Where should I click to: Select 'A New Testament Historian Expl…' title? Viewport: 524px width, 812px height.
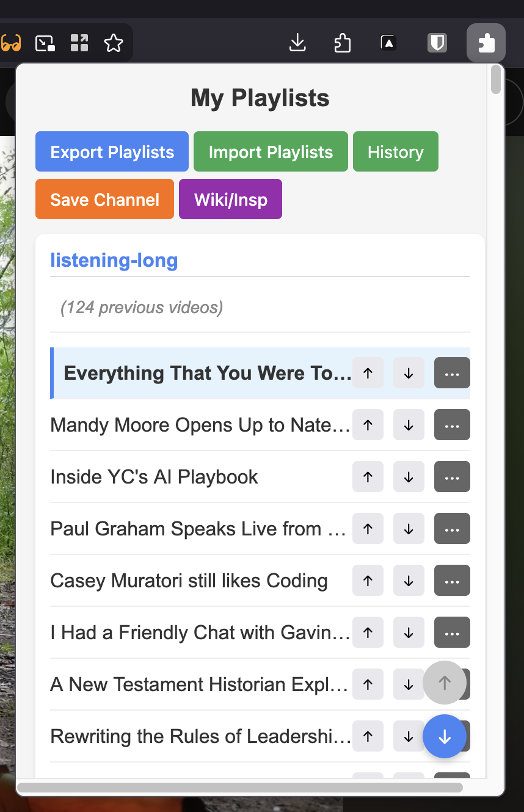point(199,684)
